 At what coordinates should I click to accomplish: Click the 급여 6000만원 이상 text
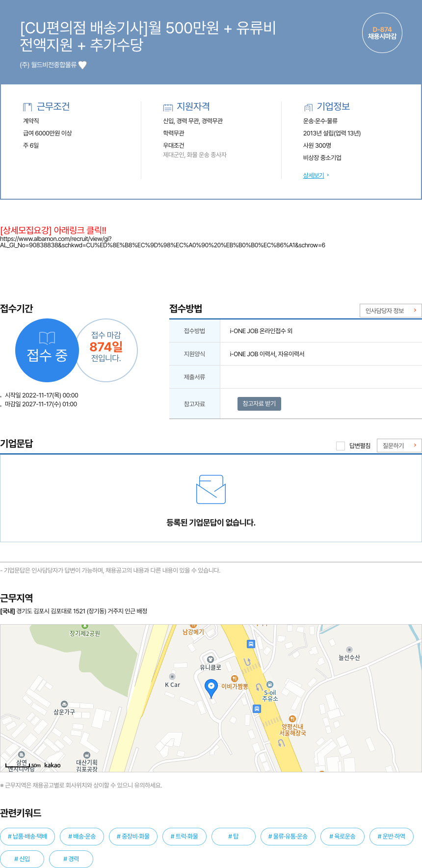[x=48, y=133]
